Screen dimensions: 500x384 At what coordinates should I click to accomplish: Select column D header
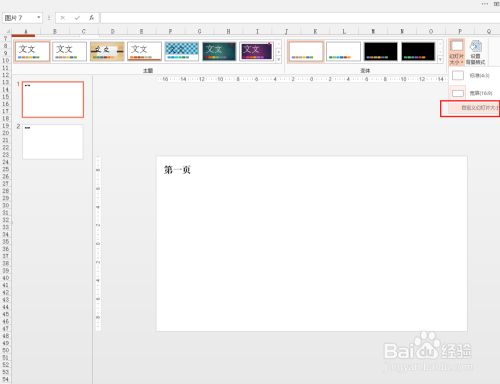pos(112,31)
